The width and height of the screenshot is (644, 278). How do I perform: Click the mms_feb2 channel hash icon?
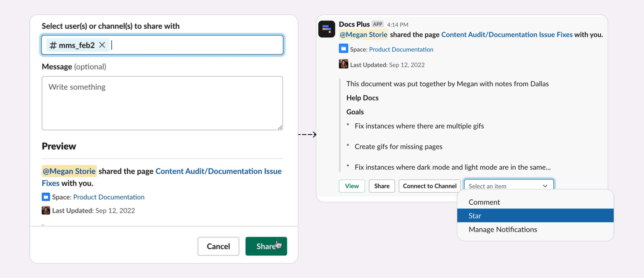pyautogui.click(x=53, y=45)
